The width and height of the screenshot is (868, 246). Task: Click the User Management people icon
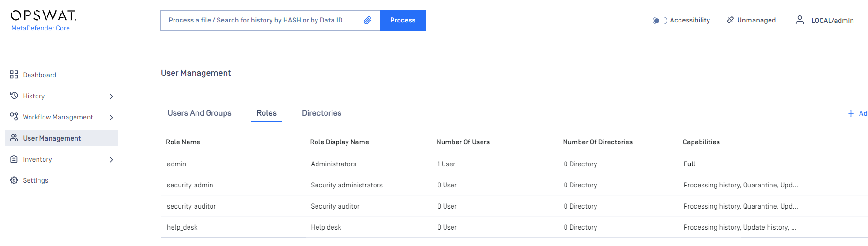click(14, 138)
